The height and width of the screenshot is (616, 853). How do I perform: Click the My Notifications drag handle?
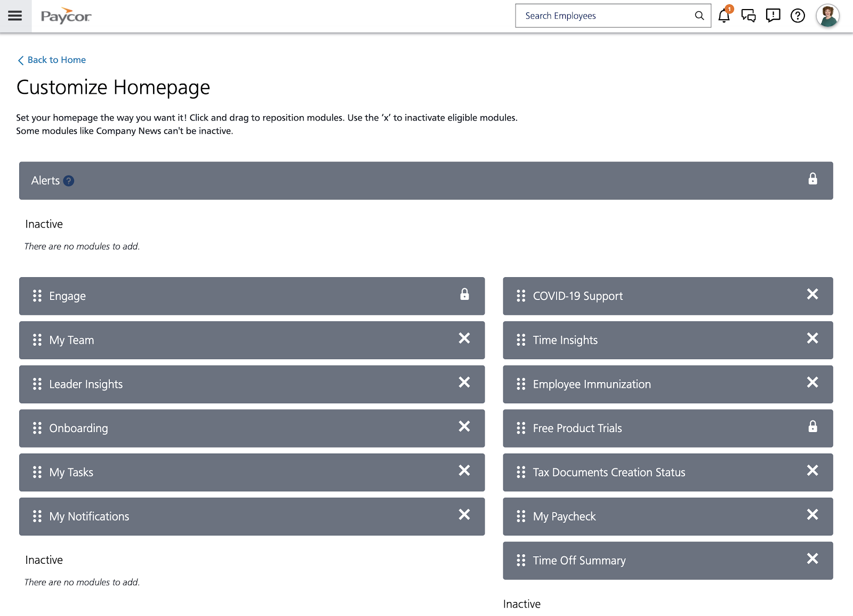37,516
